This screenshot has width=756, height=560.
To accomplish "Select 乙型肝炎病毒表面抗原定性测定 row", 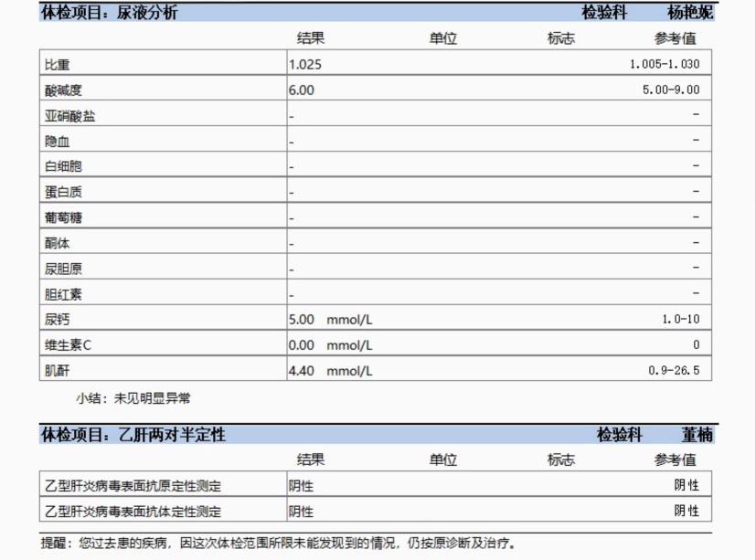I will 375,484.
